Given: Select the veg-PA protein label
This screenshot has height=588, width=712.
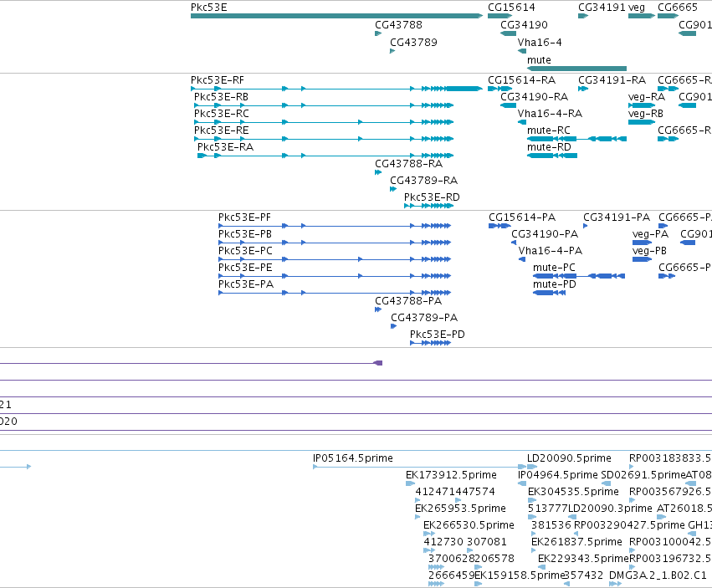Looking at the screenshot, I should click(650, 234).
